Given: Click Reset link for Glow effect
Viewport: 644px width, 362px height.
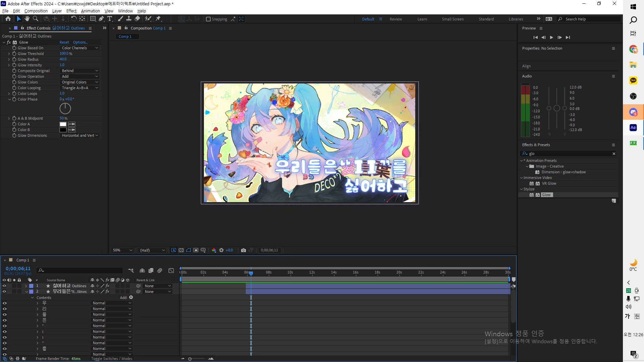Looking at the screenshot, I should [64, 42].
